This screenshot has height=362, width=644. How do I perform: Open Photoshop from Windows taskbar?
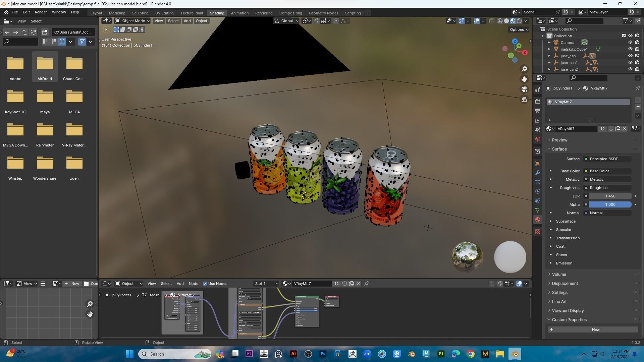(323, 354)
